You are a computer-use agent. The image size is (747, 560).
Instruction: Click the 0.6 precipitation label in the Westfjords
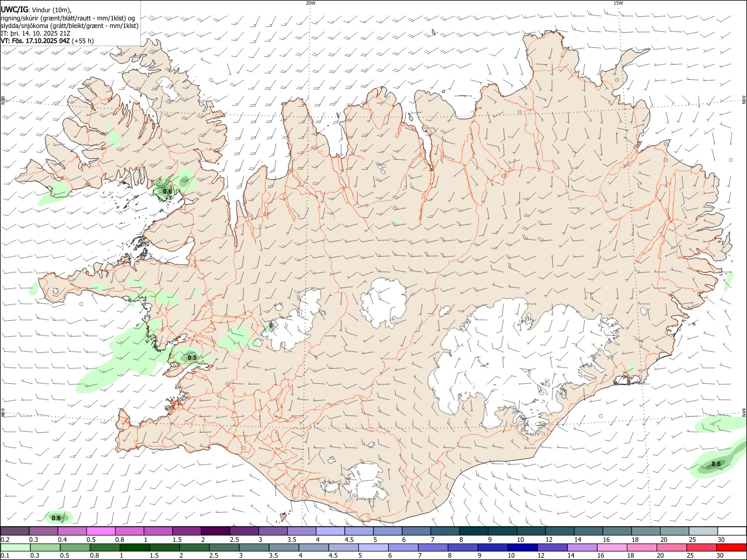167,191
